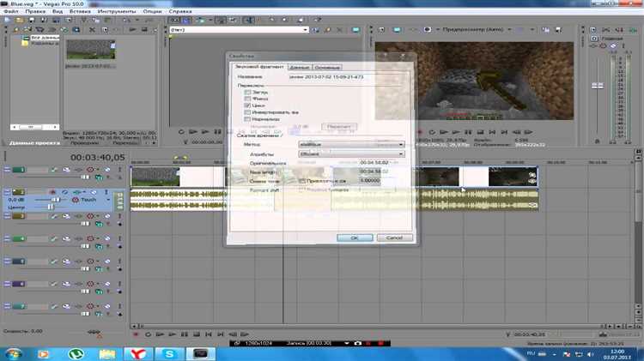Enable the Normalize checkbox

[x=247, y=119]
